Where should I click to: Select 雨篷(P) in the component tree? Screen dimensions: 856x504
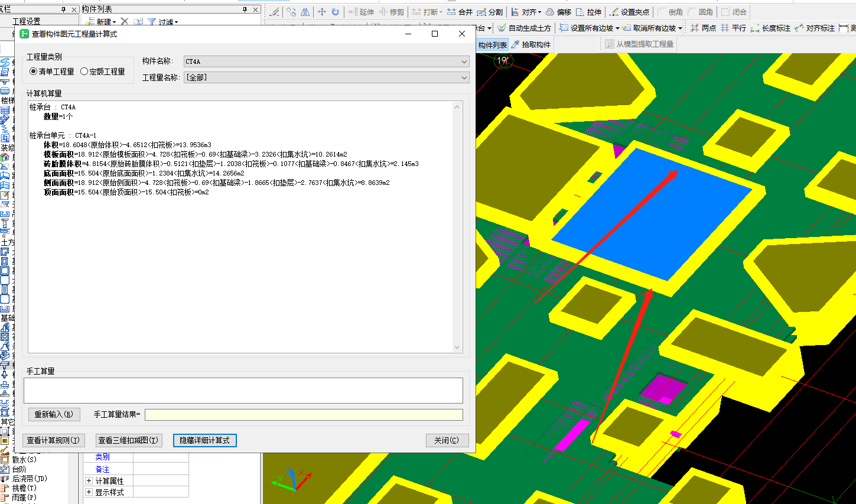[x=24, y=498]
